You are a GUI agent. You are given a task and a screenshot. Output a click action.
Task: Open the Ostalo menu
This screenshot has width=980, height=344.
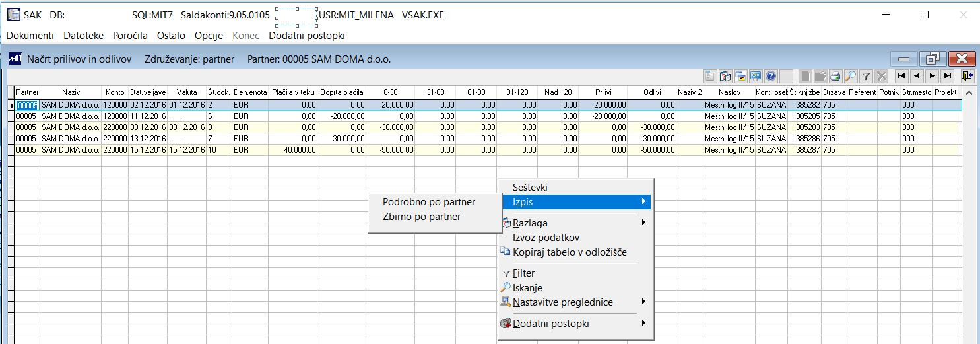172,36
